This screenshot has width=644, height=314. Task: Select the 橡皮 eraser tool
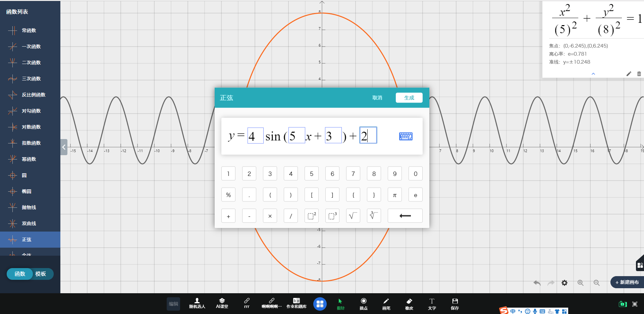[409, 304]
